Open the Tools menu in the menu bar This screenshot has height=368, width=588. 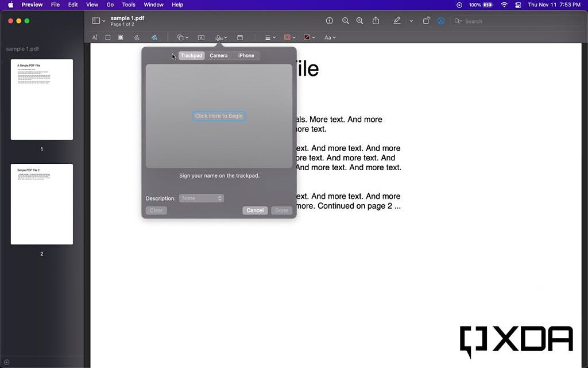tap(128, 5)
